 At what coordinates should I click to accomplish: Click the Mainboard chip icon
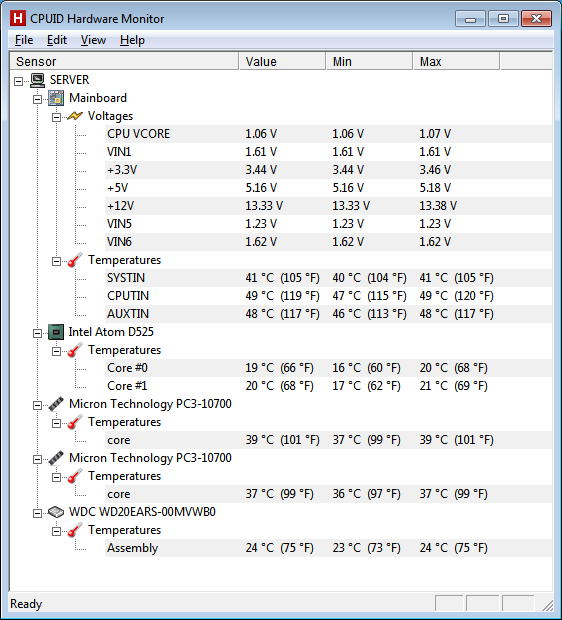56,98
